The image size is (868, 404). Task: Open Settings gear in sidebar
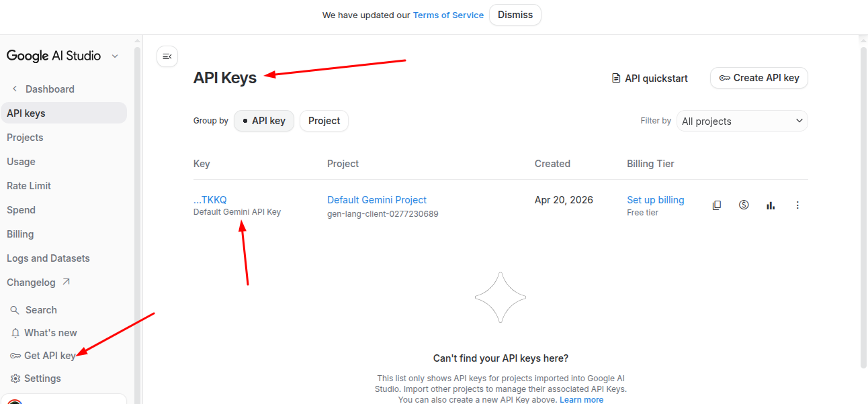(x=36, y=378)
